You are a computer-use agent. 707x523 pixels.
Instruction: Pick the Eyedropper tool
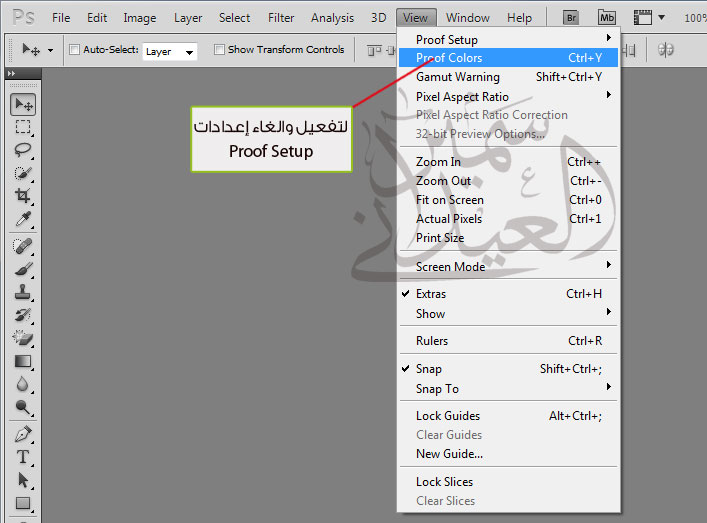click(23, 220)
